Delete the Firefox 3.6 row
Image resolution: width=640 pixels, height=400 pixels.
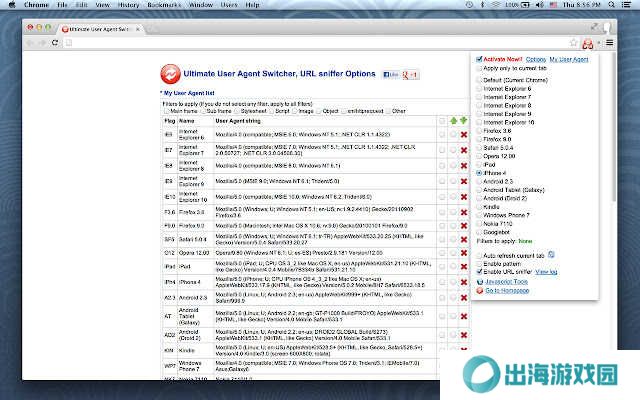point(464,212)
